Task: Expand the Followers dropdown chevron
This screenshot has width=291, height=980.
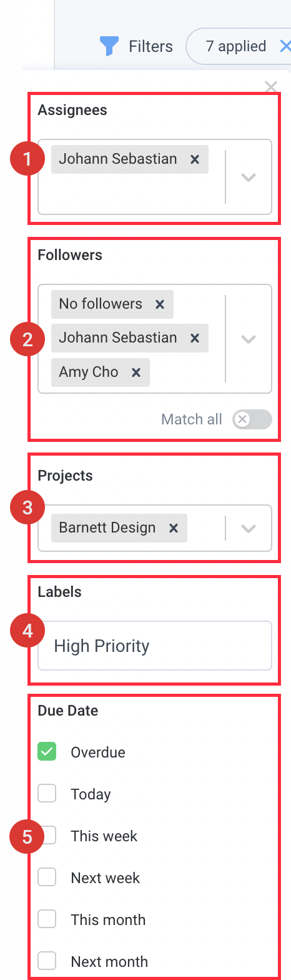Action: coord(249,339)
